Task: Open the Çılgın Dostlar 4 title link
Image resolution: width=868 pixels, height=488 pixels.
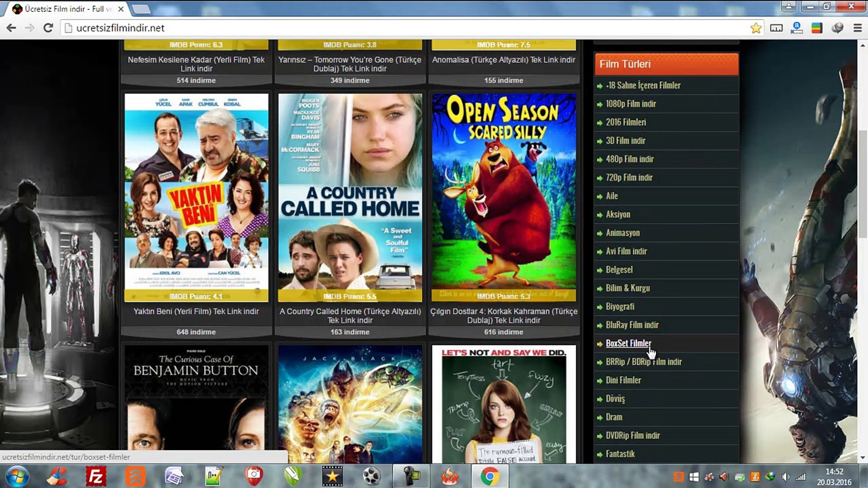Action: coord(504,316)
